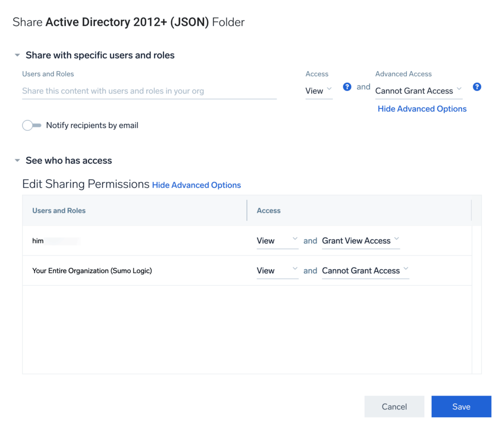Click the Users and Roles column header
The width and height of the screenshot is (504, 429).
(x=59, y=210)
